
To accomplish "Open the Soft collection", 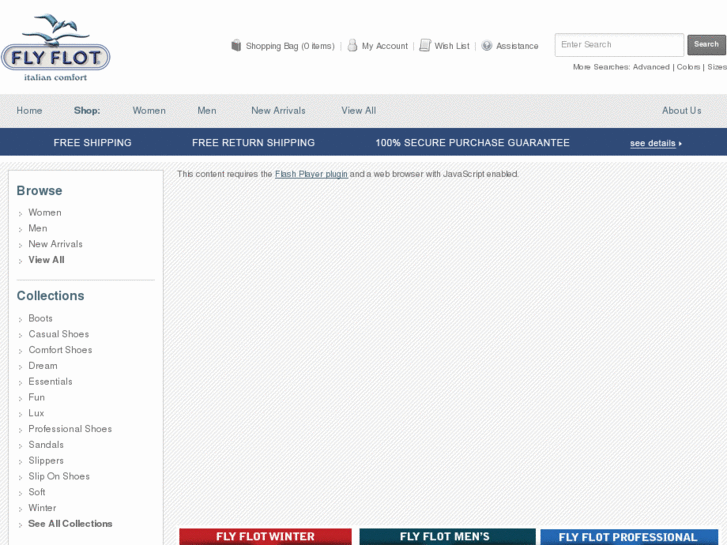I will 37,492.
